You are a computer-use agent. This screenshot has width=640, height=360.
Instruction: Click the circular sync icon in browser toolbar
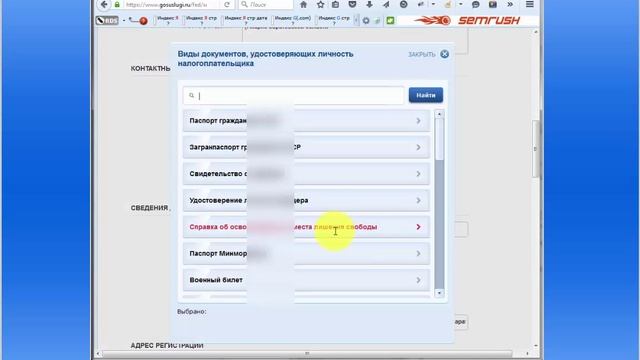point(403,4)
